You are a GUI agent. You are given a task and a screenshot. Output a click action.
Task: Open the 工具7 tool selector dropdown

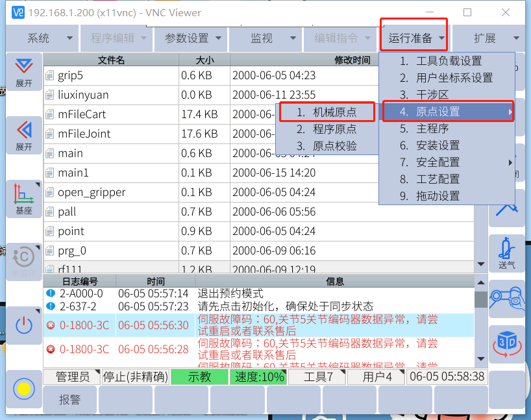(x=316, y=377)
